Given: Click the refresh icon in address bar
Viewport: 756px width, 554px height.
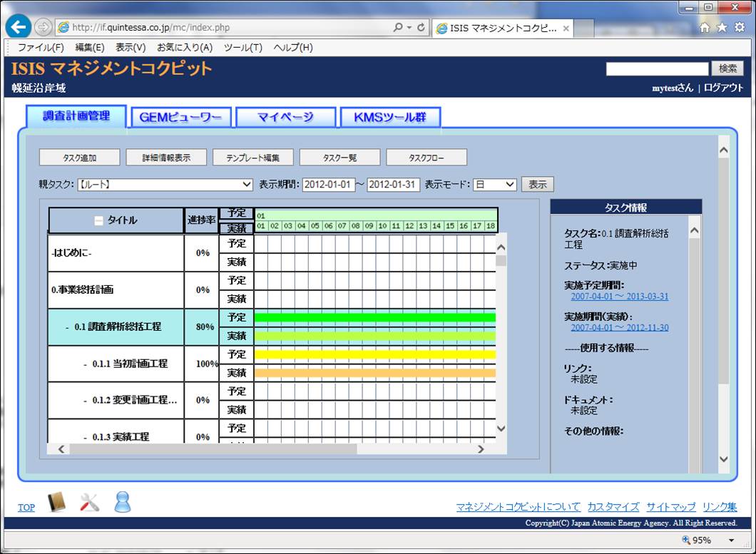Looking at the screenshot, I should coord(421,28).
